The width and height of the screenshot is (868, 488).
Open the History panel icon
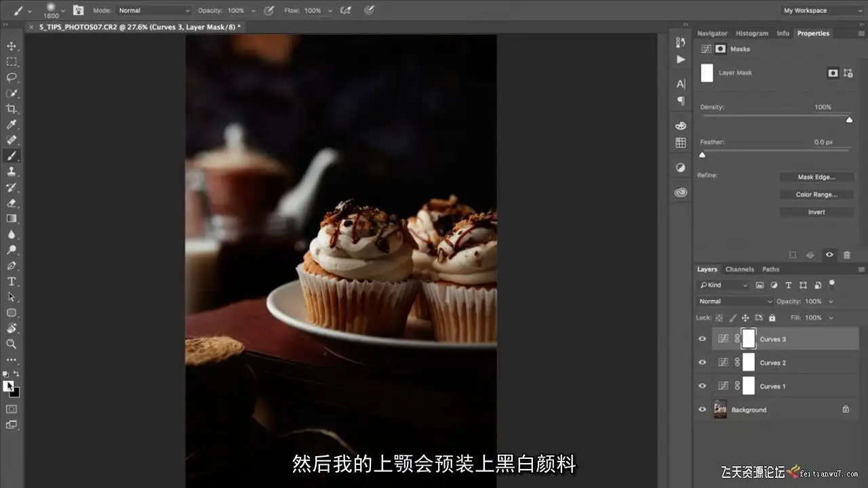click(x=681, y=42)
